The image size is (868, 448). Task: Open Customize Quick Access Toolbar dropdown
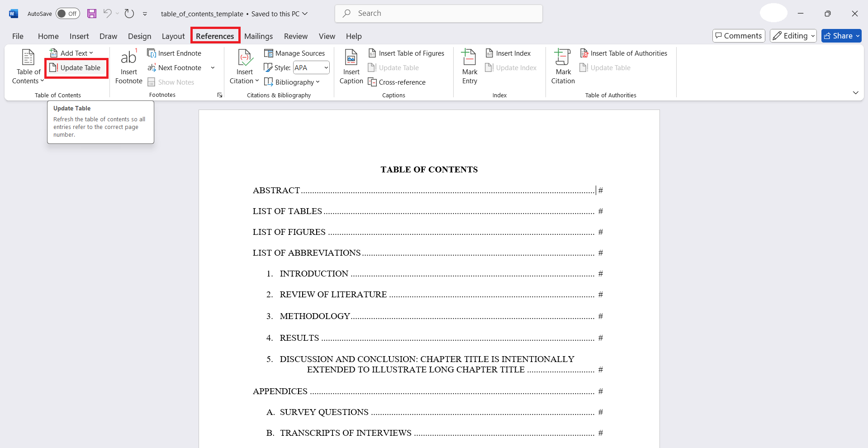pos(145,14)
